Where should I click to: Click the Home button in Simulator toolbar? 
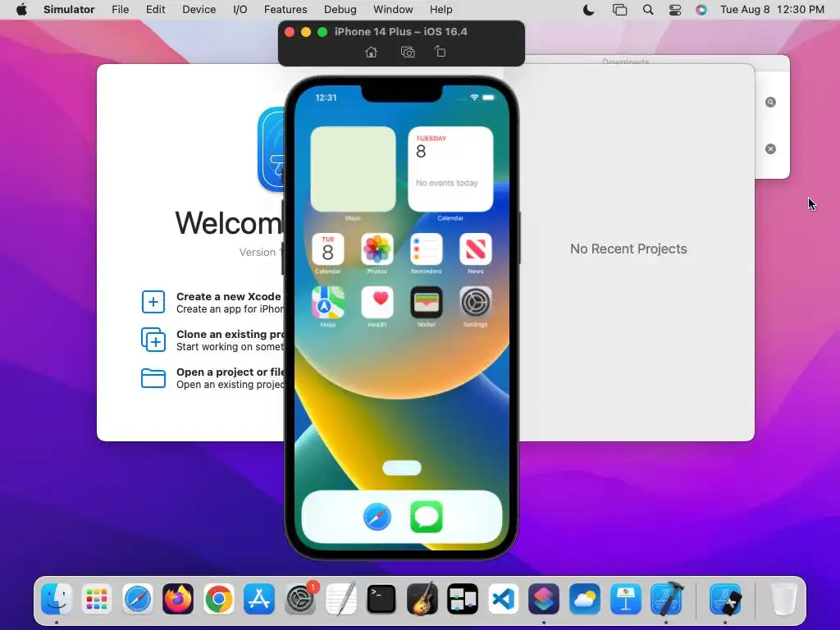click(371, 52)
